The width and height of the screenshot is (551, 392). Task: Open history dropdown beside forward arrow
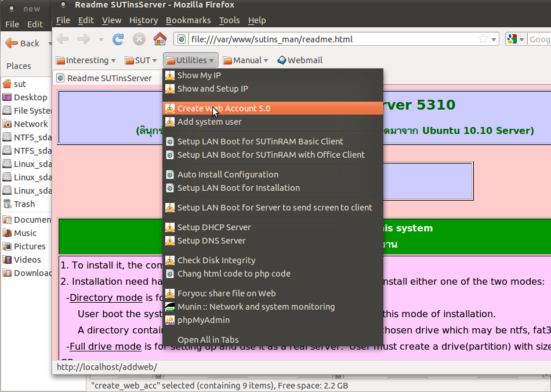(101, 39)
